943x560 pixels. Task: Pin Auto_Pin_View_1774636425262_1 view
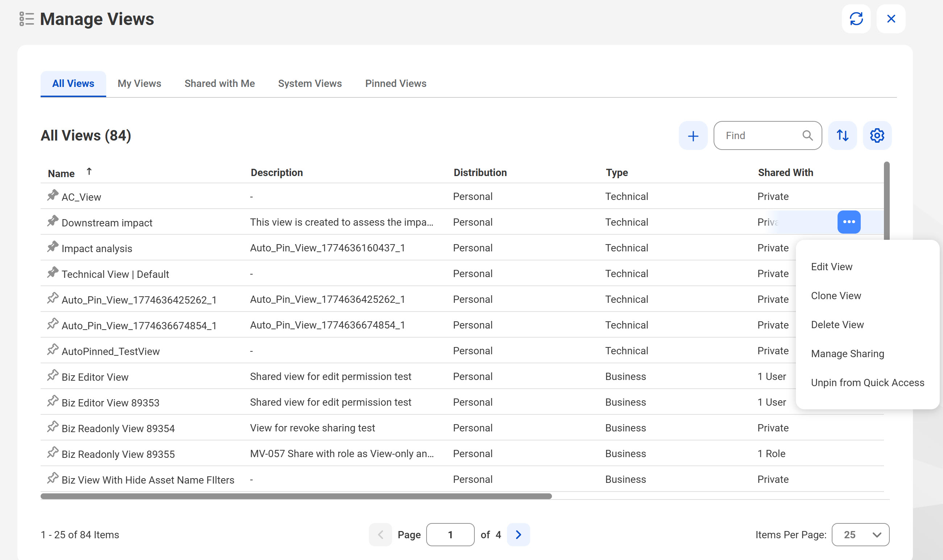pos(53,298)
